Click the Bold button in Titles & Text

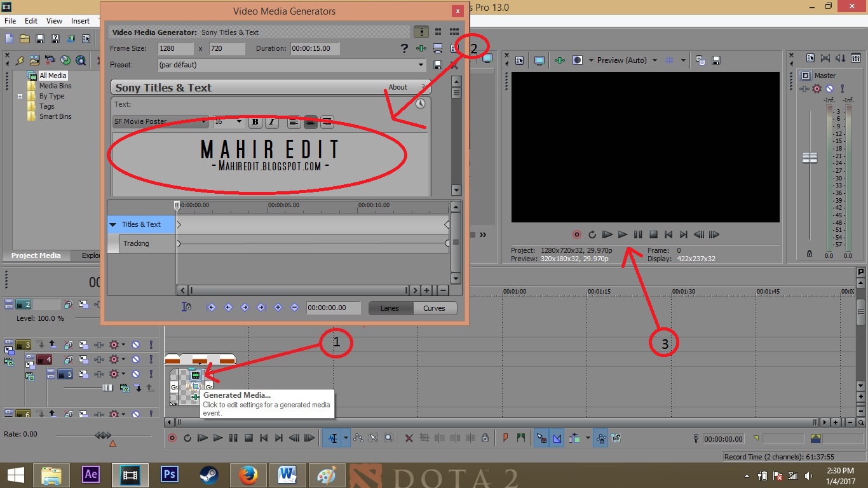255,122
